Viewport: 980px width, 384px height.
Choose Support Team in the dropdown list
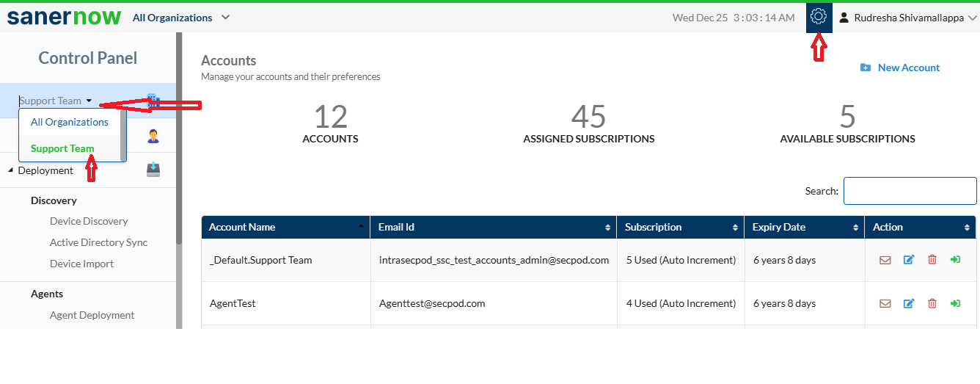point(62,148)
